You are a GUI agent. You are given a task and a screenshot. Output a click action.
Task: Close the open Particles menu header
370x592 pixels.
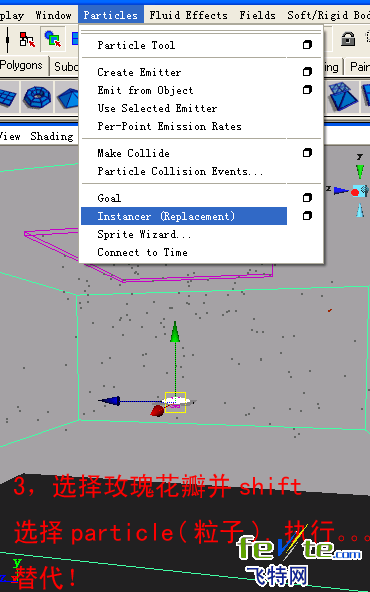coord(111,15)
